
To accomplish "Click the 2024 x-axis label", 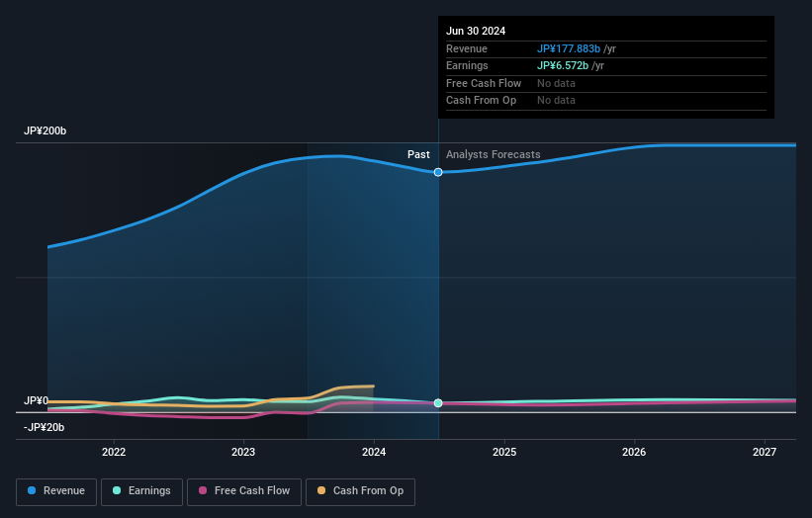I will click(x=374, y=452).
